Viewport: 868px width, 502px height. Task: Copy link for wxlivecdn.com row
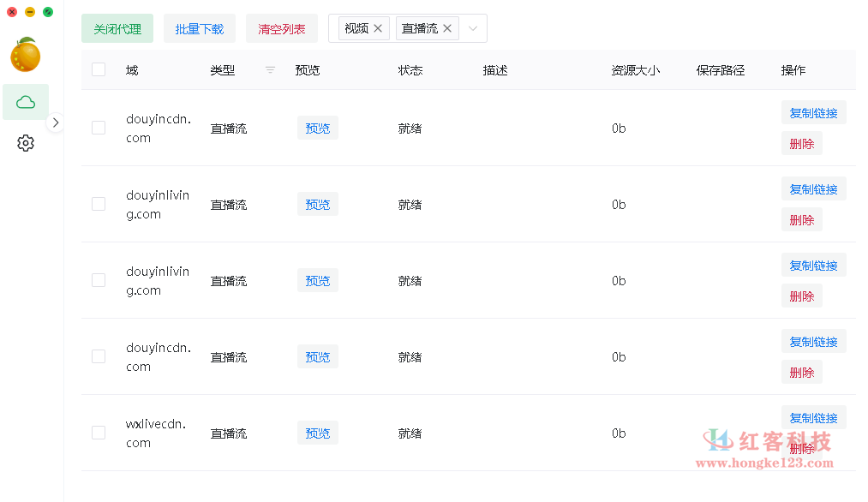[814, 418]
